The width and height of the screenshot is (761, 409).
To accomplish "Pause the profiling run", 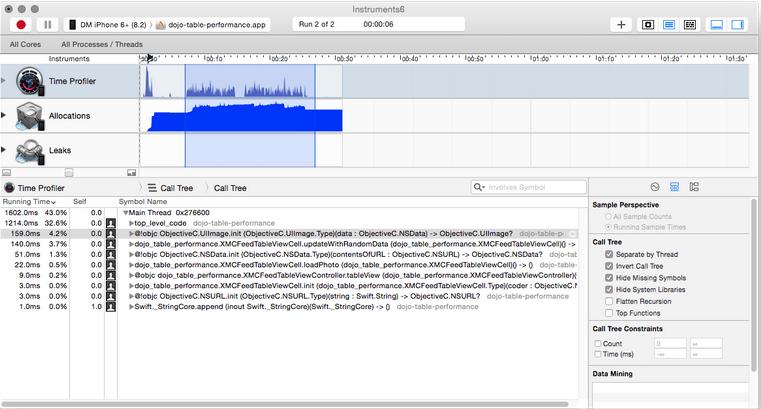I will coord(48,24).
